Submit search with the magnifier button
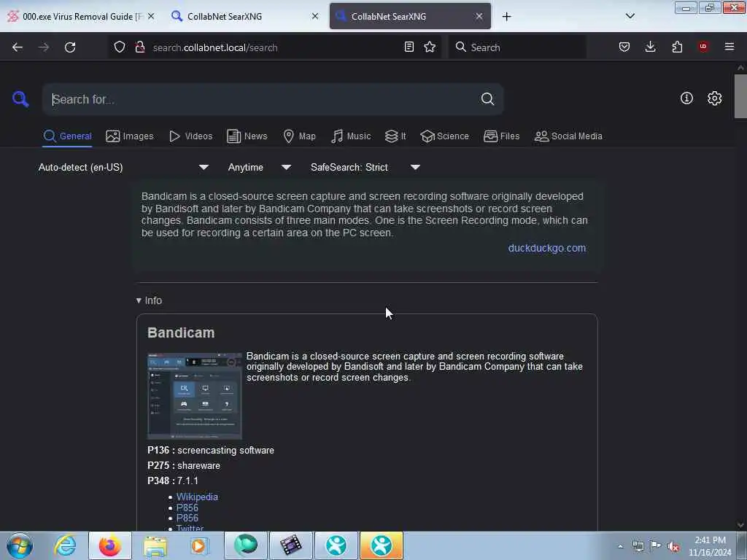This screenshot has height=560, width=747. [x=487, y=99]
